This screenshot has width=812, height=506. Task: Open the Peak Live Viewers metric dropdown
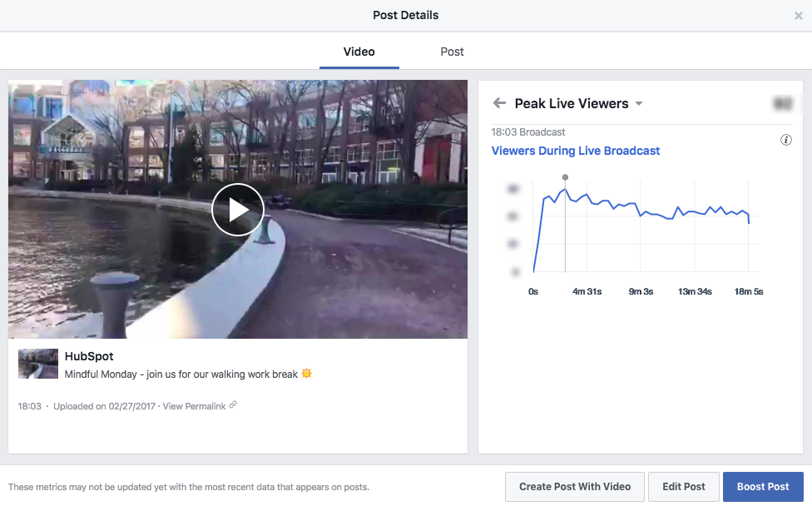click(639, 103)
